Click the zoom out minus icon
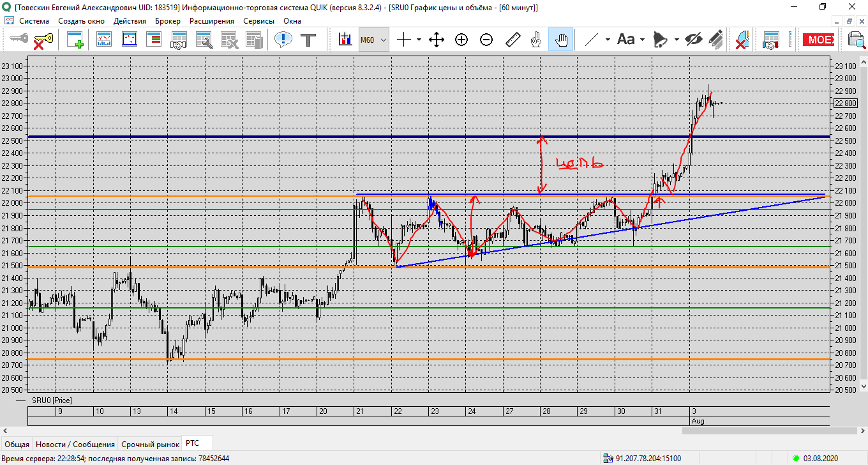Image resolution: width=868 pixels, height=465 pixels. (x=486, y=40)
